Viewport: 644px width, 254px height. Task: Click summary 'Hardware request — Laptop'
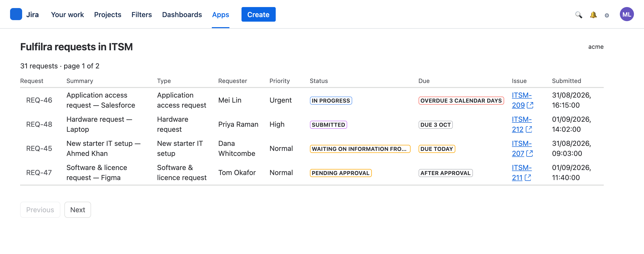[99, 124]
